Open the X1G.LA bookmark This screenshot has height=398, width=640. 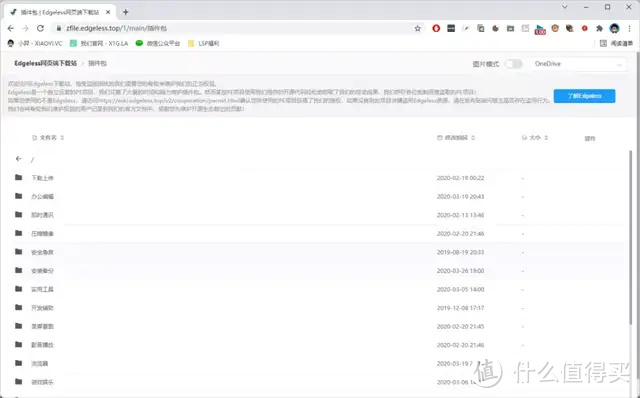click(x=99, y=43)
